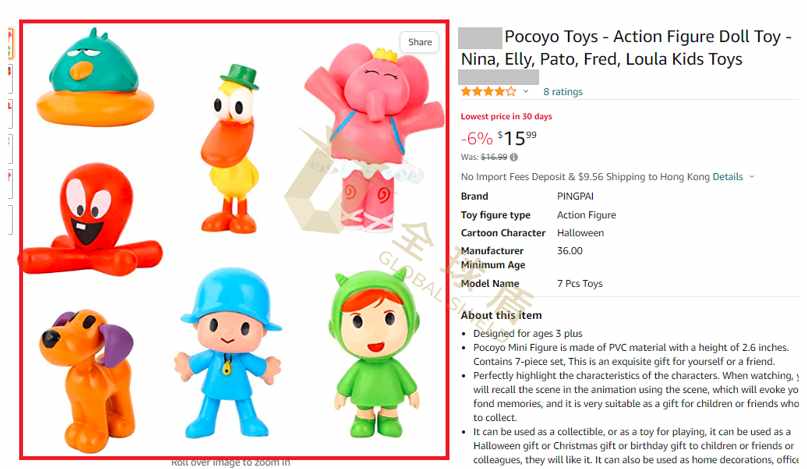Click the star rating icons
Screen dimensions: 807x469
point(488,92)
